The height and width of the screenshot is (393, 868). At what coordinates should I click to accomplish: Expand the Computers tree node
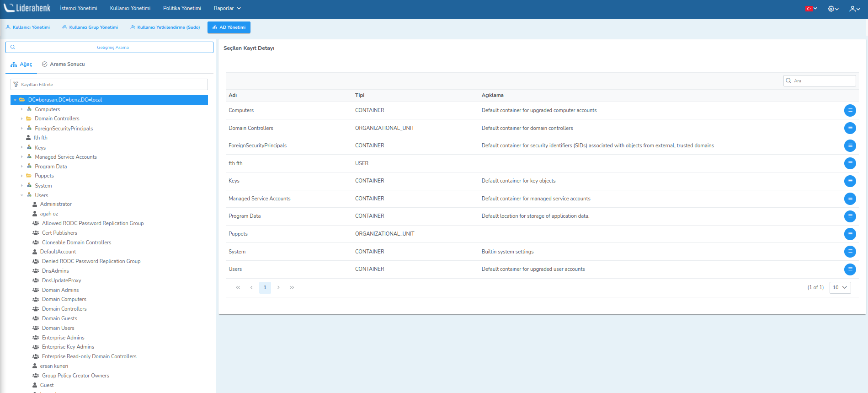21,109
